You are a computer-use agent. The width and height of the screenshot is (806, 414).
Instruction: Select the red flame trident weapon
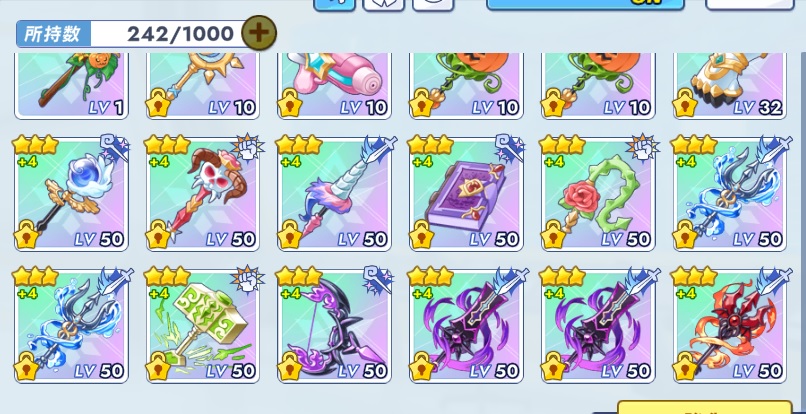pyautogui.click(x=729, y=326)
